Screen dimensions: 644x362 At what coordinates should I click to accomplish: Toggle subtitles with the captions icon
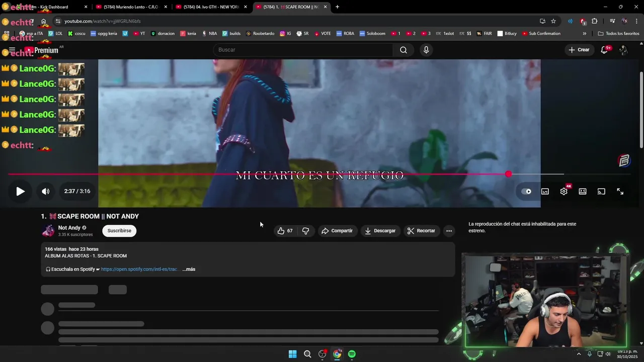tap(545, 191)
